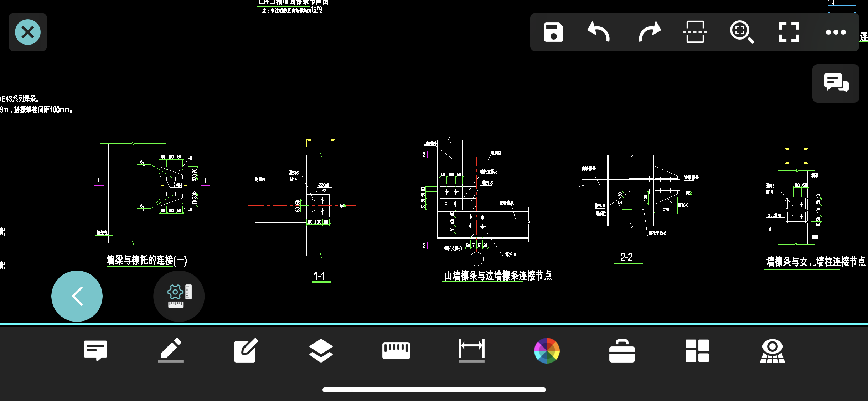Viewport: 868px width, 401px height.
Task: Open the color wheel picker
Action: (x=547, y=350)
